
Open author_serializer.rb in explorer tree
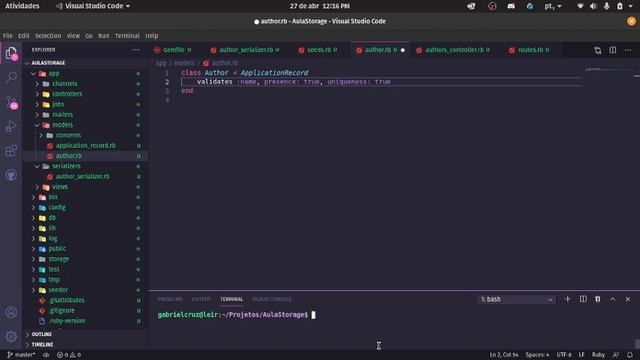[82, 176]
